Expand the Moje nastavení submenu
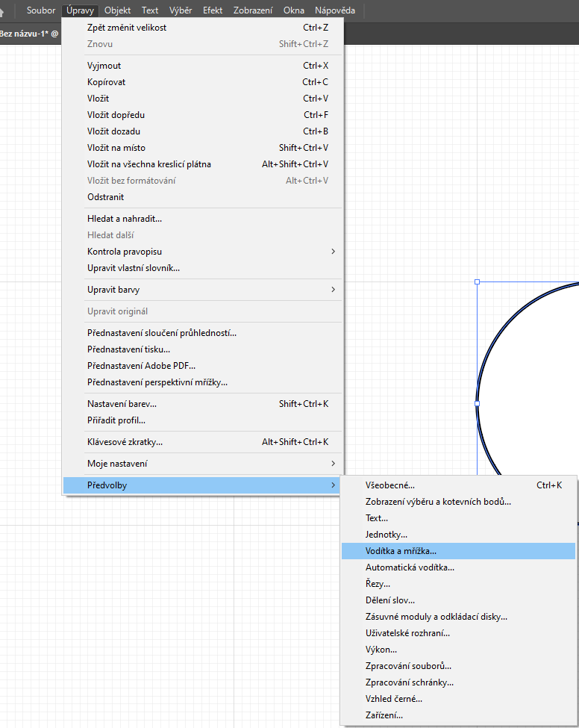579x728 pixels. 117,464
